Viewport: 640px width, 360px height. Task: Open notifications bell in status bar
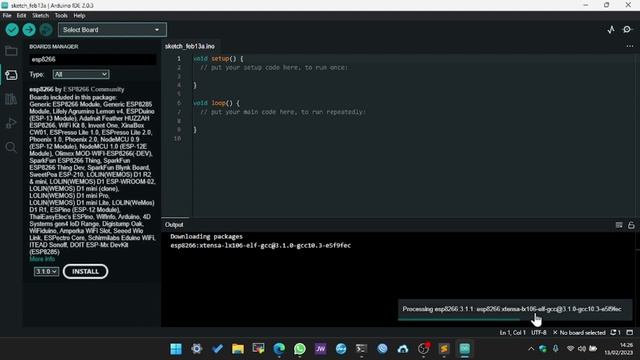coord(615,333)
